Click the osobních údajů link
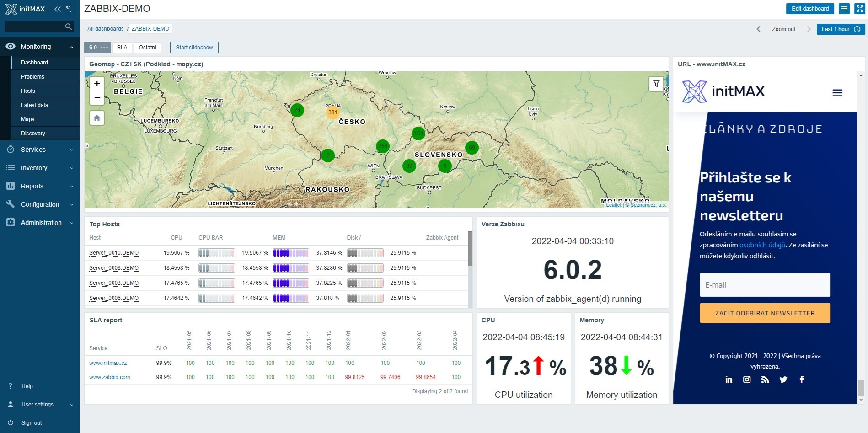The image size is (868, 433). 762,245
